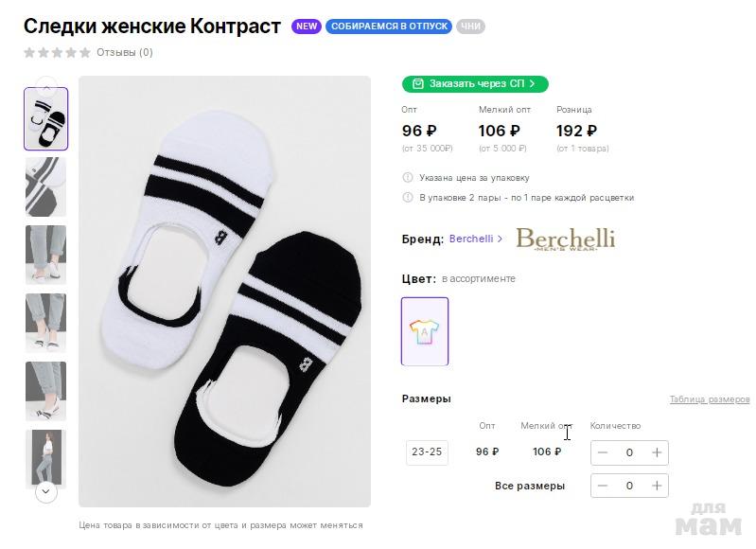Open 'Таблица размеров' size chart link
This screenshot has width=756, height=549.
point(709,399)
